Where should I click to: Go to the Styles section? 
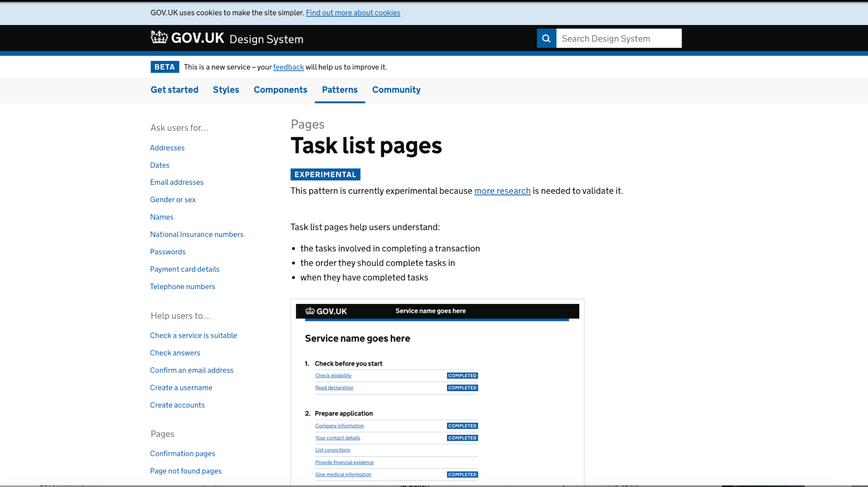(x=226, y=89)
